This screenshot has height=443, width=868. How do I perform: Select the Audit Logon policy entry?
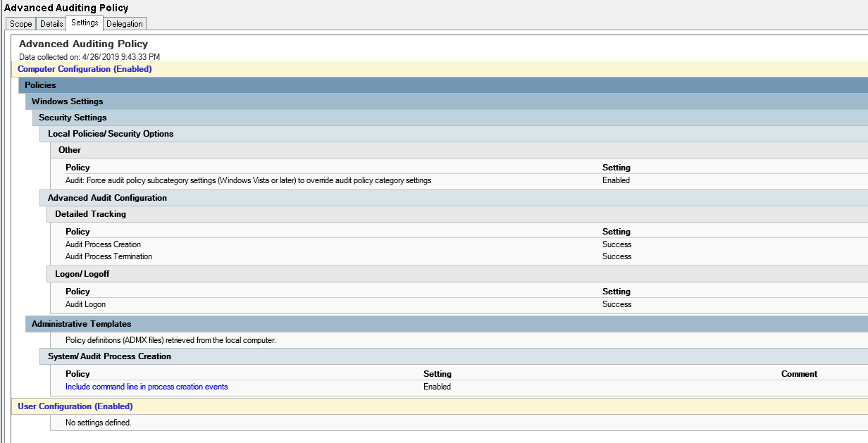[85, 304]
